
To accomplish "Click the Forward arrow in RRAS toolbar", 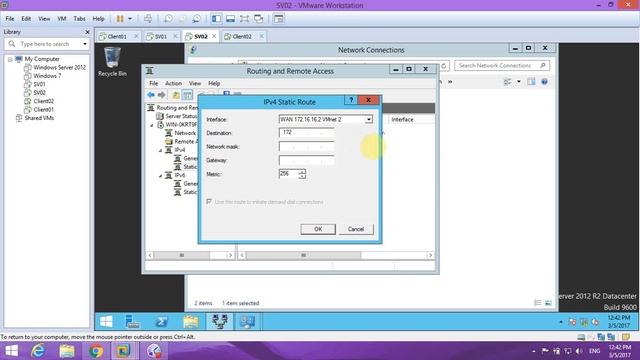I will tap(162, 95).
